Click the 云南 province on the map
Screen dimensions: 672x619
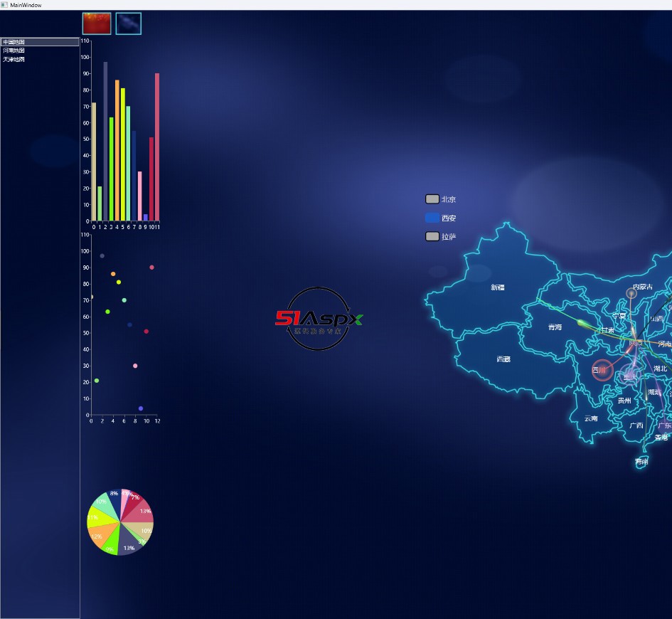tap(591, 418)
